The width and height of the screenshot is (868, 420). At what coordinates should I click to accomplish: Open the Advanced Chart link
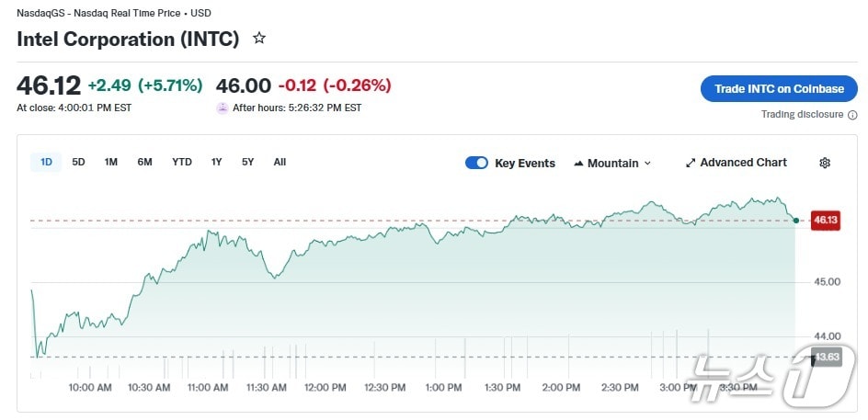pos(743,163)
